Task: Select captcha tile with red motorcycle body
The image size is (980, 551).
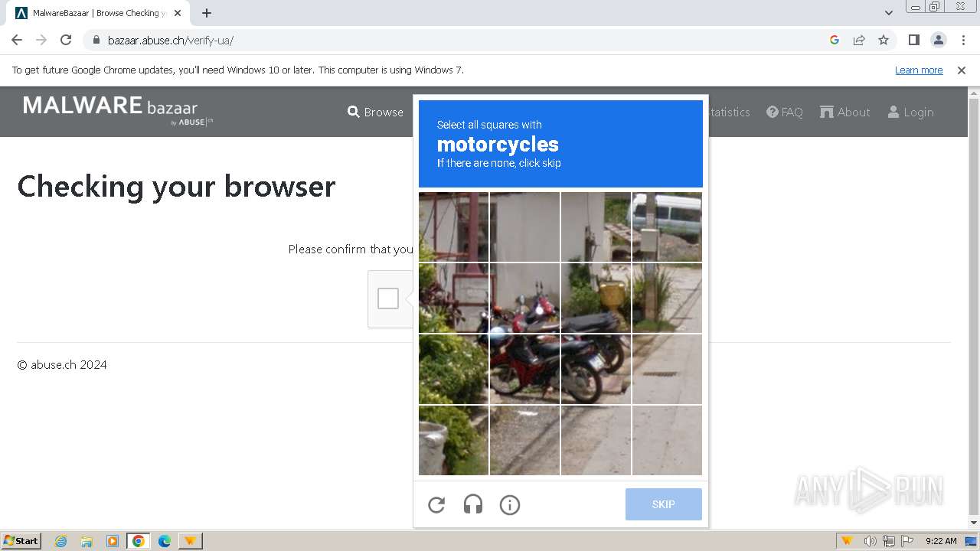Action: [525, 370]
